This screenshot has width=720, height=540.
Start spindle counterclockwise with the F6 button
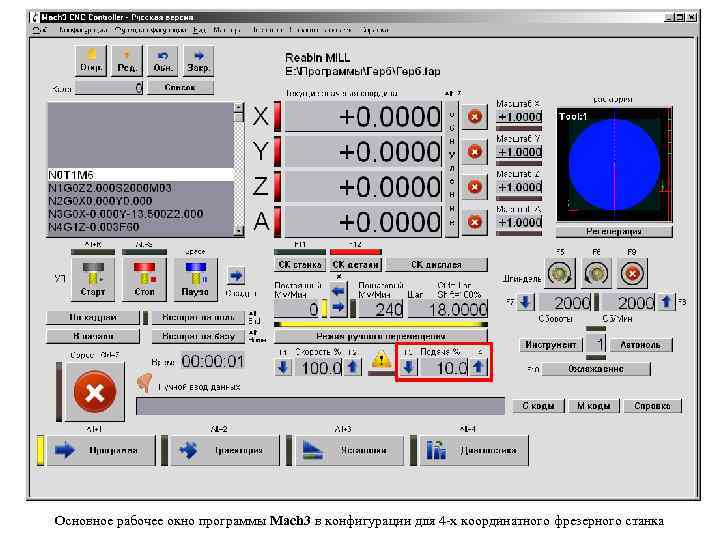coord(596,273)
